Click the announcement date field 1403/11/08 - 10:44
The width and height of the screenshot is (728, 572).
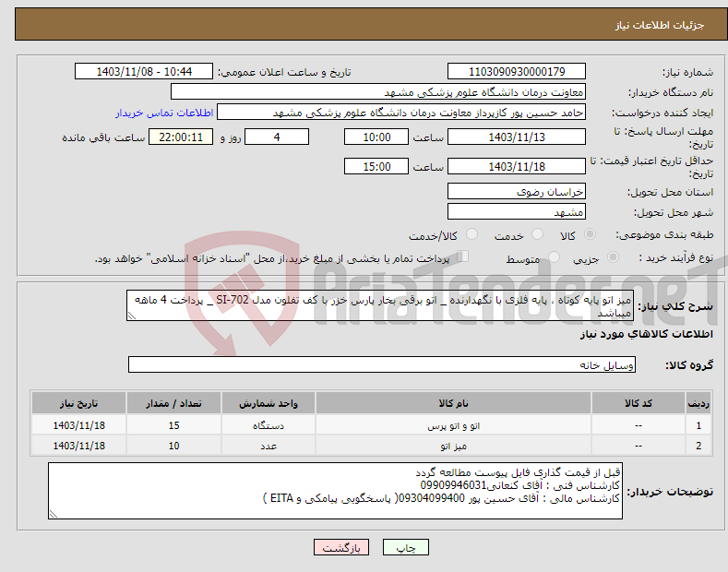(x=144, y=72)
